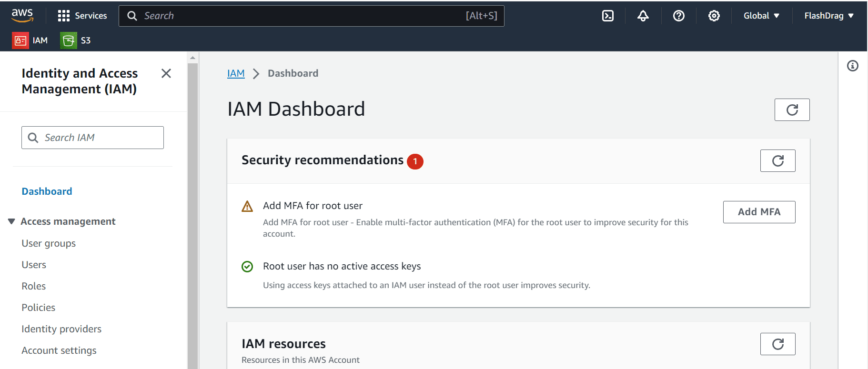Open CloudShell terminal icon
Screen dimensions: 868x369
tap(608, 16)
